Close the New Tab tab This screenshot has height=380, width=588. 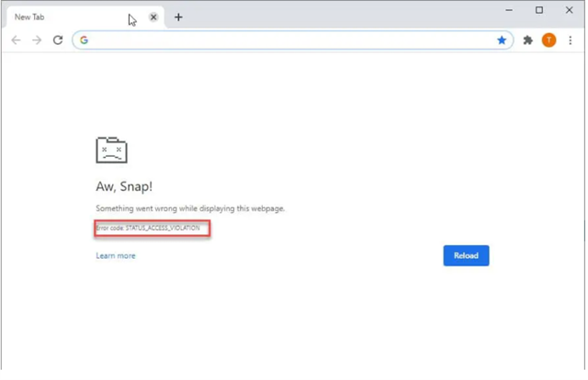click(x=153, y=17)
